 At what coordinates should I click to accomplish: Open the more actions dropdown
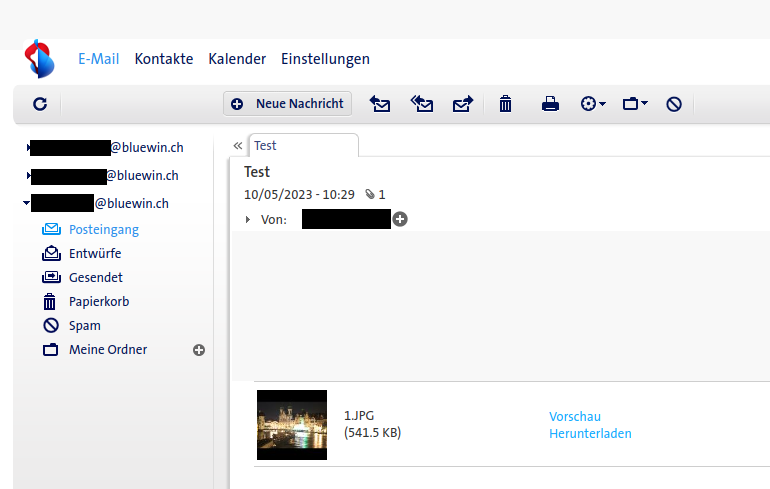pos(593,104)
